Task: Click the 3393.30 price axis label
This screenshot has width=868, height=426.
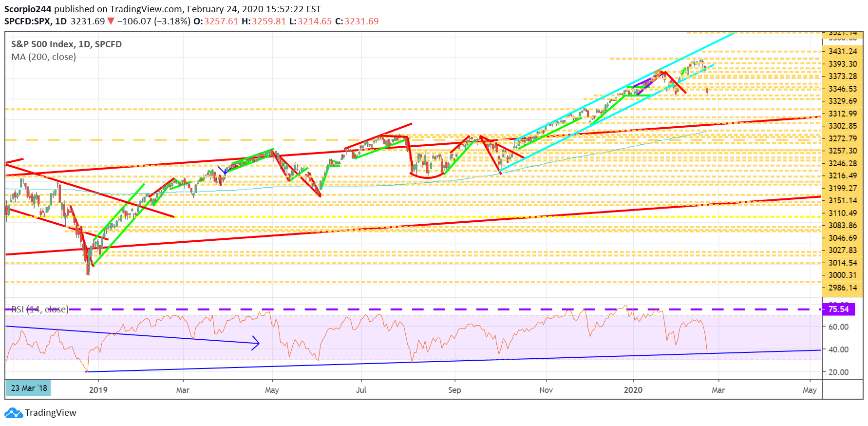Action: tap(843, 64)
